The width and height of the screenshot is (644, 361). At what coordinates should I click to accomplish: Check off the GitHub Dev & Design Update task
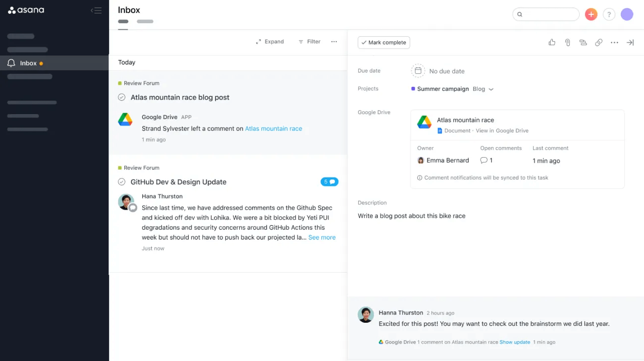coord(121,182)
